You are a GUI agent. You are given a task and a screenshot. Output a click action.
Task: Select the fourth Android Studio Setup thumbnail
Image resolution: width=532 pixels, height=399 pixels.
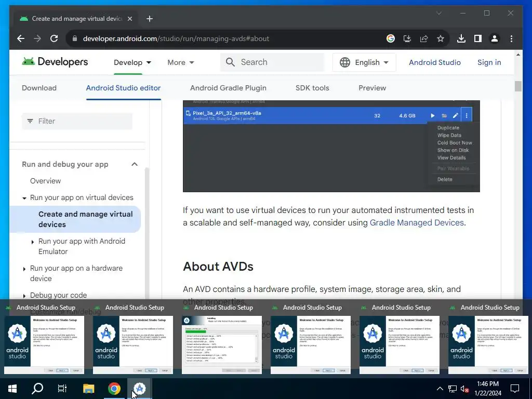tap(311, 345)
